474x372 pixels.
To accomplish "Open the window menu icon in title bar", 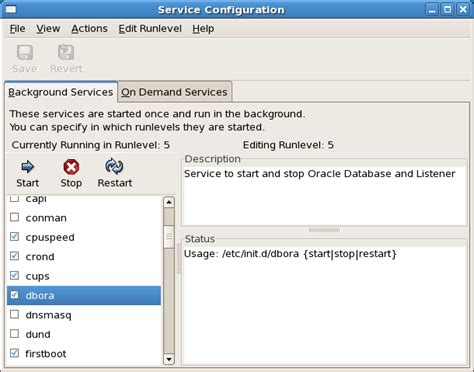I will (11, 9).
